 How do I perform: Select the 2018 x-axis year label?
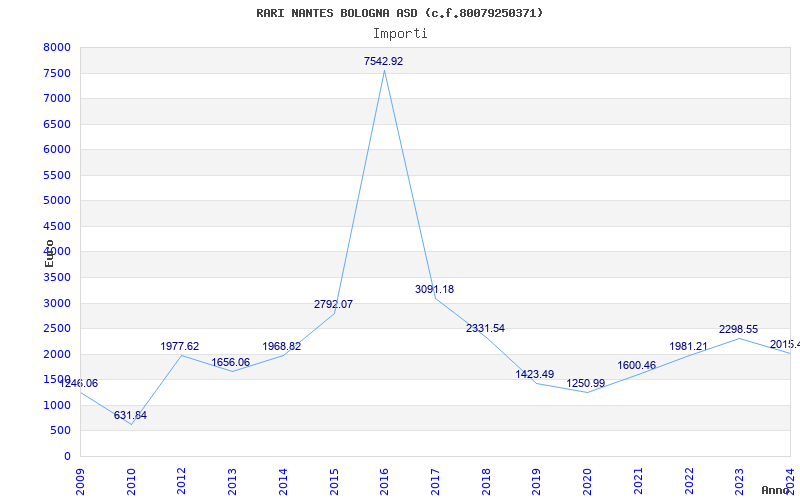click(x=486, y=481)
